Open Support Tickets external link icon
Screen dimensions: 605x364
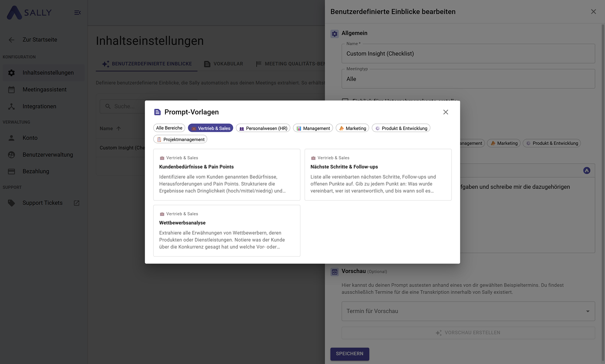(77, 203)
